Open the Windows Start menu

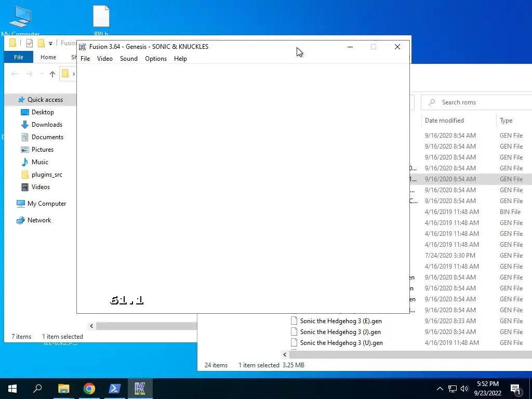point(12,389)
